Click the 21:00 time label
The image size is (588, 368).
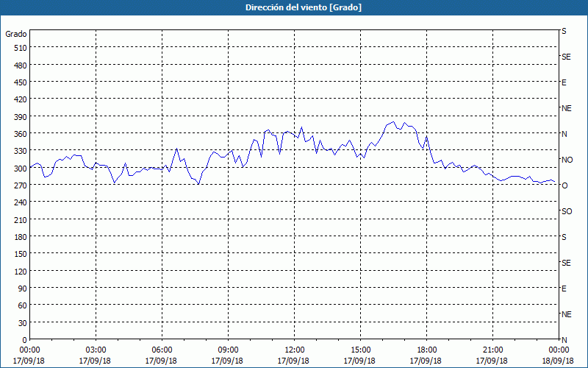[492, 350]
